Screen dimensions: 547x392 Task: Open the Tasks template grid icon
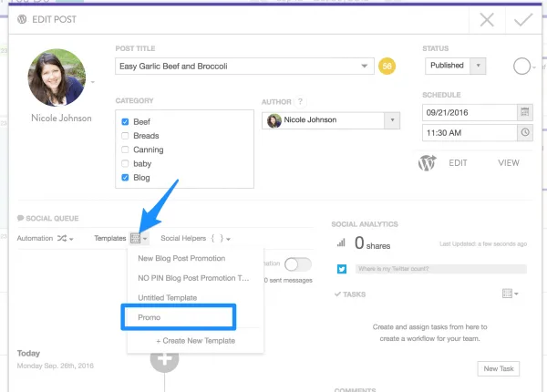pyautogui.click(x=507, y=294)
